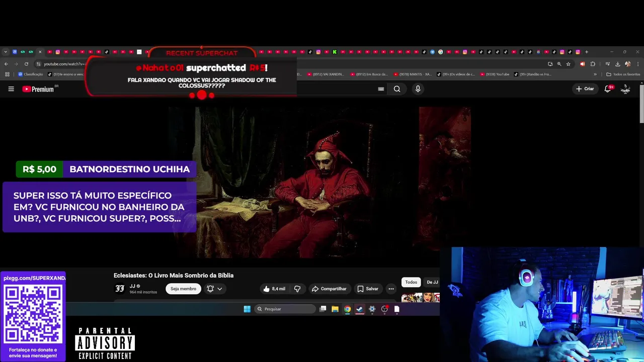
Task: Open the (97)Te ensino a venc... bookmark
Action: coord(65,74)
